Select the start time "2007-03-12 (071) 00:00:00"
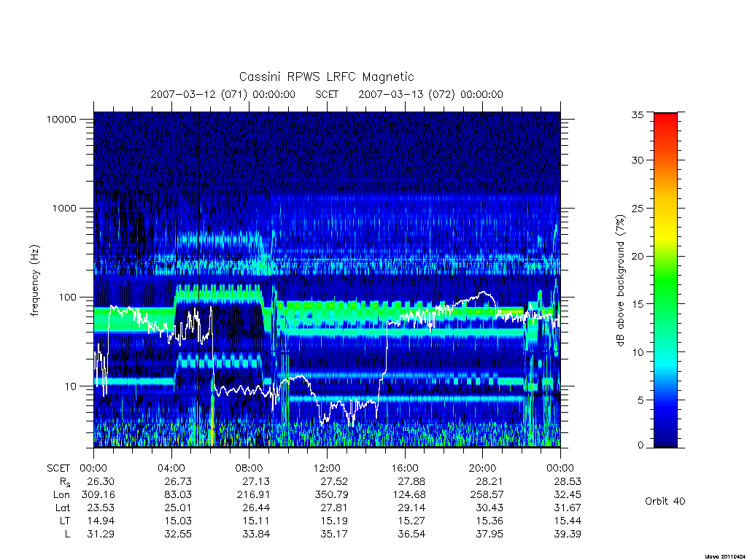The height and width of the screenshot is (560, 747). tap(223, 94)
